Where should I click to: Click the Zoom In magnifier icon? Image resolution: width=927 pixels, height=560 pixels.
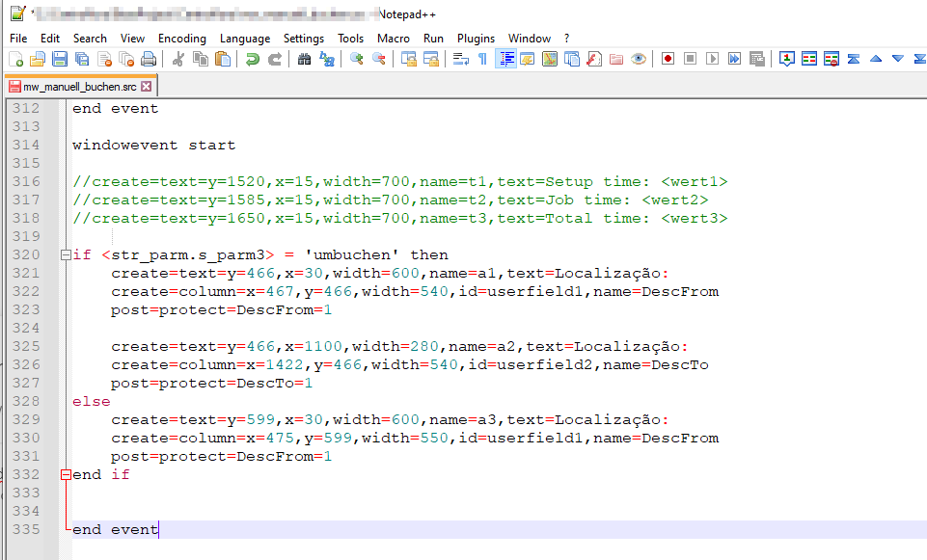(x=357, y=59)
